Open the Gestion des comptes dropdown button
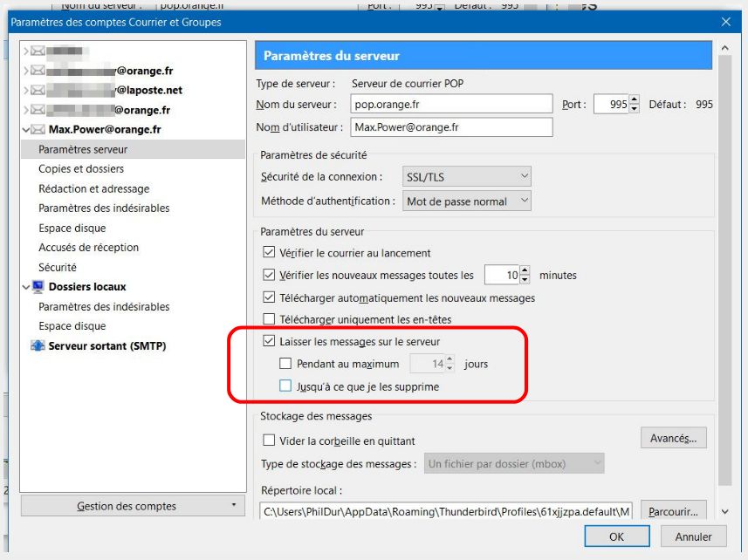Screen dimensions: 748x560 [x=133, y=506]
